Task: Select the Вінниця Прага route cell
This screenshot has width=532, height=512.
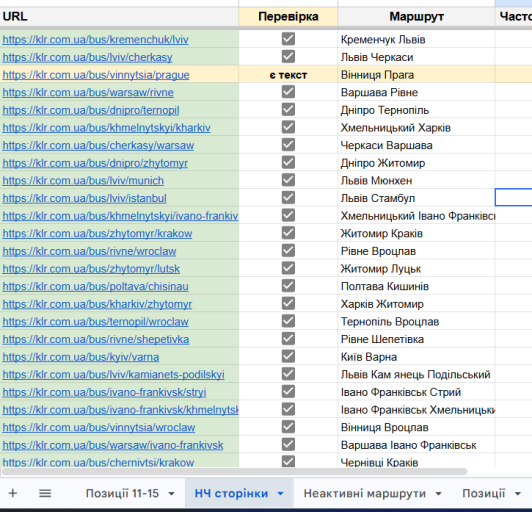Action: pyautogui.click(x=416, y=74)
